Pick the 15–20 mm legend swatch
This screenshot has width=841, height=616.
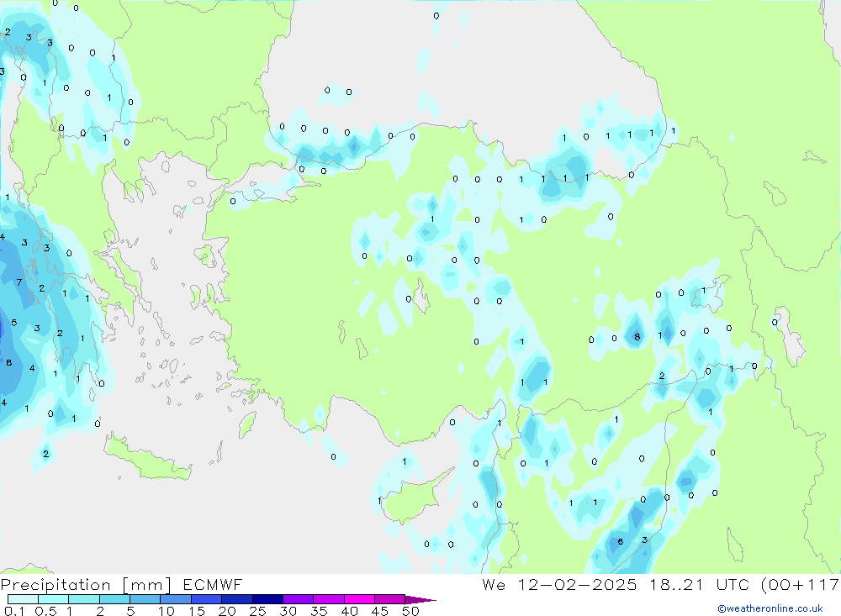point(206,599)
